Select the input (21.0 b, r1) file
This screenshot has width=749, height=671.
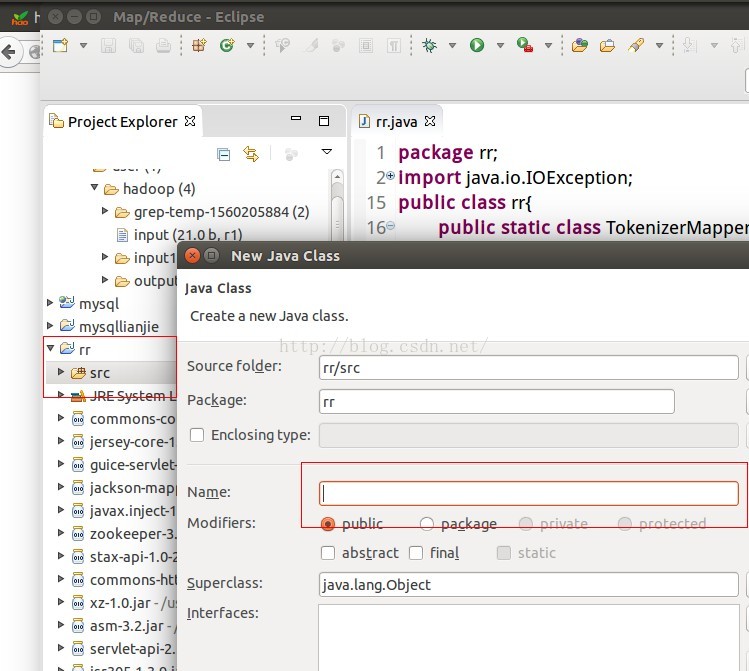coord(180,235)
